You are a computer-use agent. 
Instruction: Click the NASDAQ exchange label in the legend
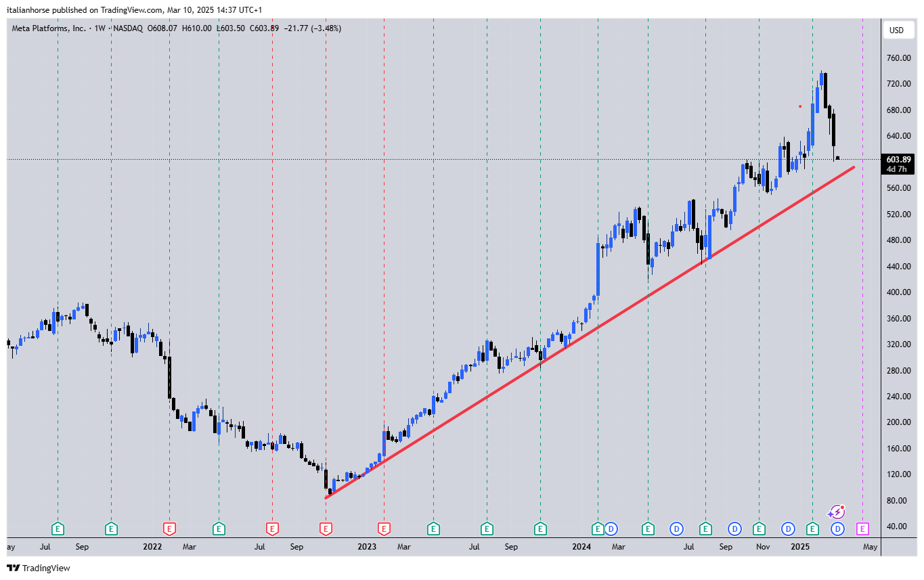pyautogui.click(x=129, y=28)
